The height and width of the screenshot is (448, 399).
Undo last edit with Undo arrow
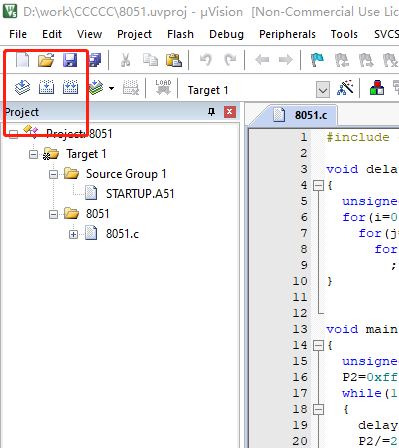point(206,60)
